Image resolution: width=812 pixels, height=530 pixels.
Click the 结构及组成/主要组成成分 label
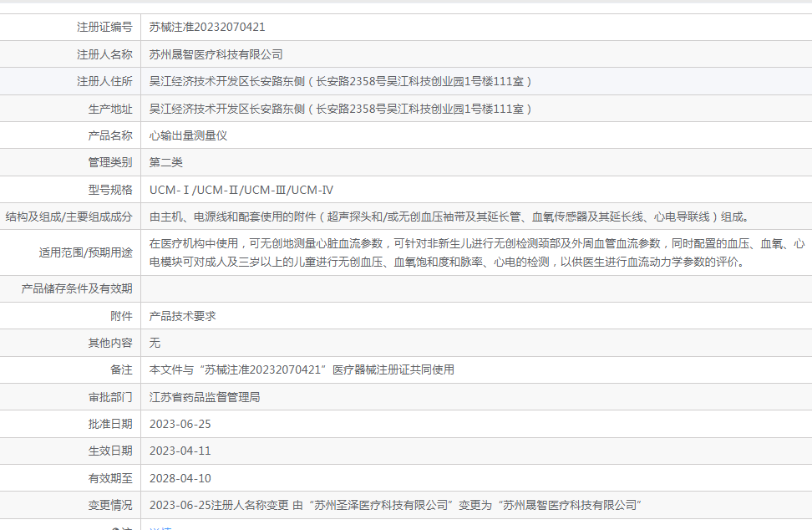coord(69,217)
